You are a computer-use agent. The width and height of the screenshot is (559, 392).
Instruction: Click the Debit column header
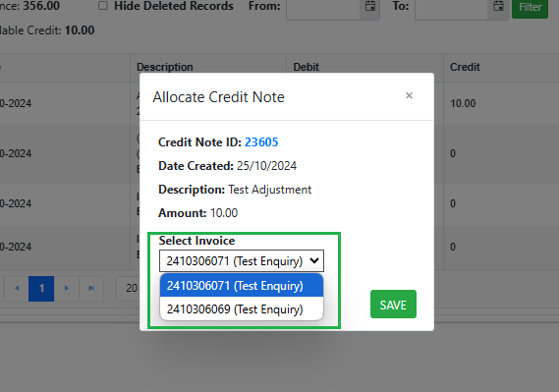[306, 67]
